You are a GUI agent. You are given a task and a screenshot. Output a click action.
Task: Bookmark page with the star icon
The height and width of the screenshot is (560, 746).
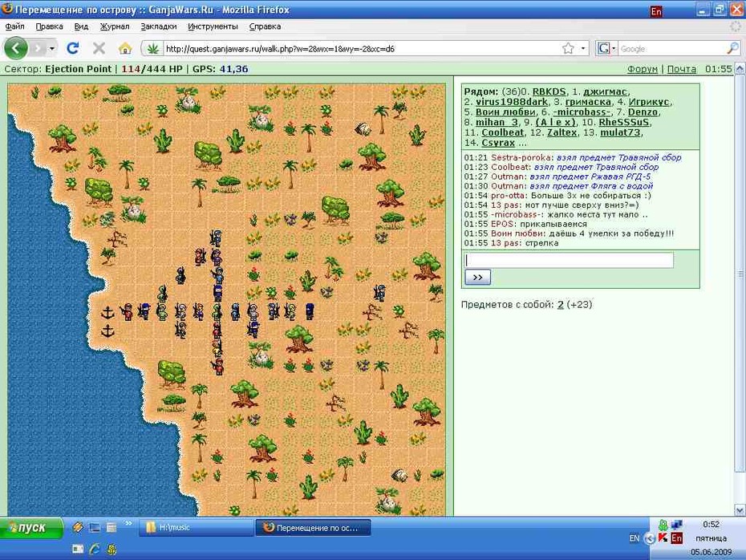click(x=568, y=48)
